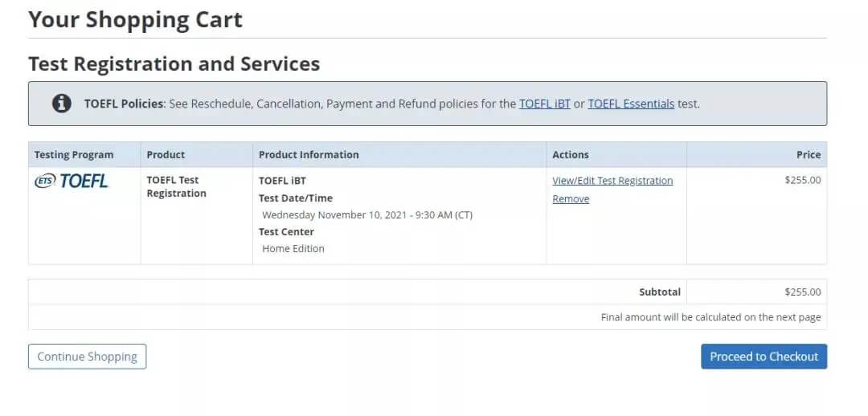
Task: Open the TOEFL iBT policies link
Action: coord(545,104)
